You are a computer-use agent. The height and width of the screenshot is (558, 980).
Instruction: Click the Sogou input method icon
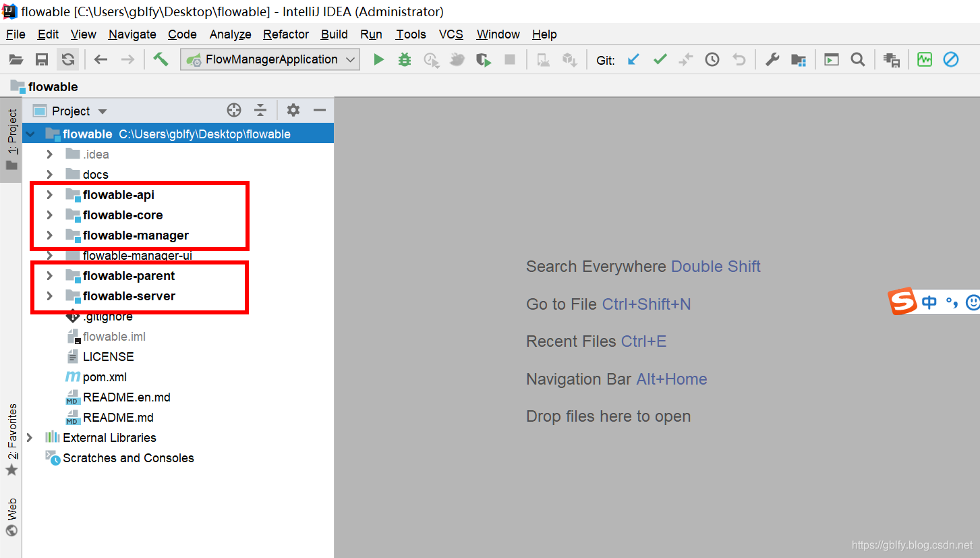pyautogui.click(x=902, y=302)
